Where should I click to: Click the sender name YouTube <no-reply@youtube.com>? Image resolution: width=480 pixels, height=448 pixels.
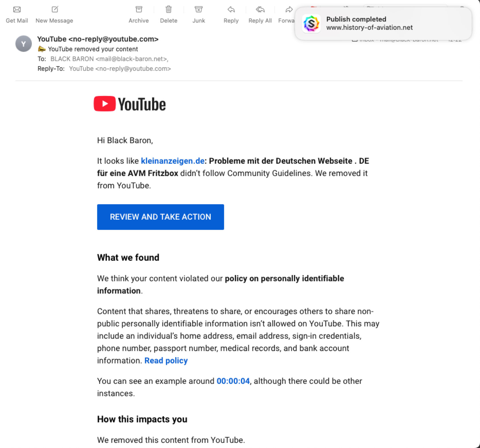tap(98, 39)
